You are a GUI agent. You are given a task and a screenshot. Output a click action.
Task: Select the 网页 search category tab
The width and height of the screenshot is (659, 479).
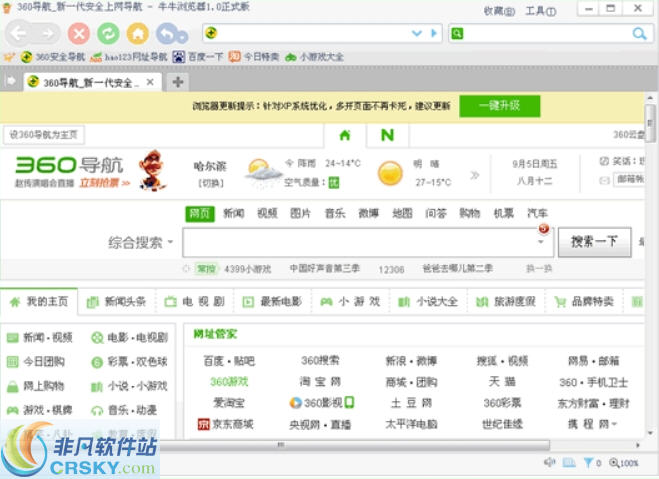coord(200,213)
